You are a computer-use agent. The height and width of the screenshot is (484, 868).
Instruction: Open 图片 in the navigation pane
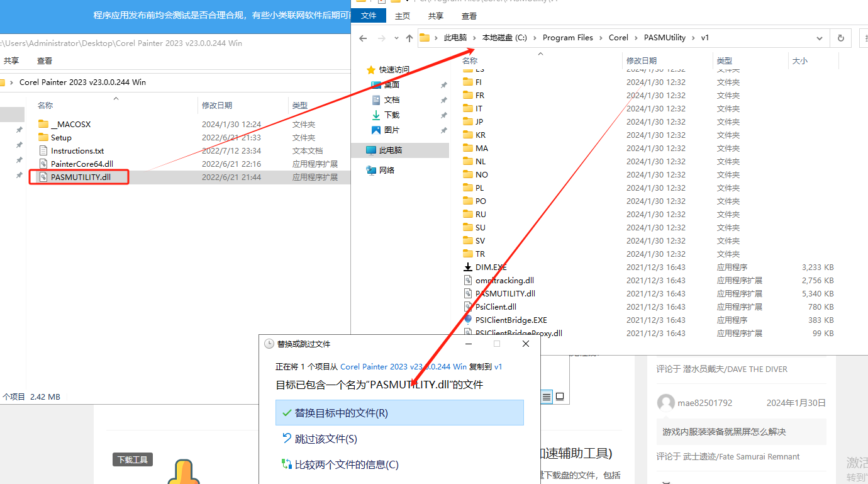[x=392, y=130]
